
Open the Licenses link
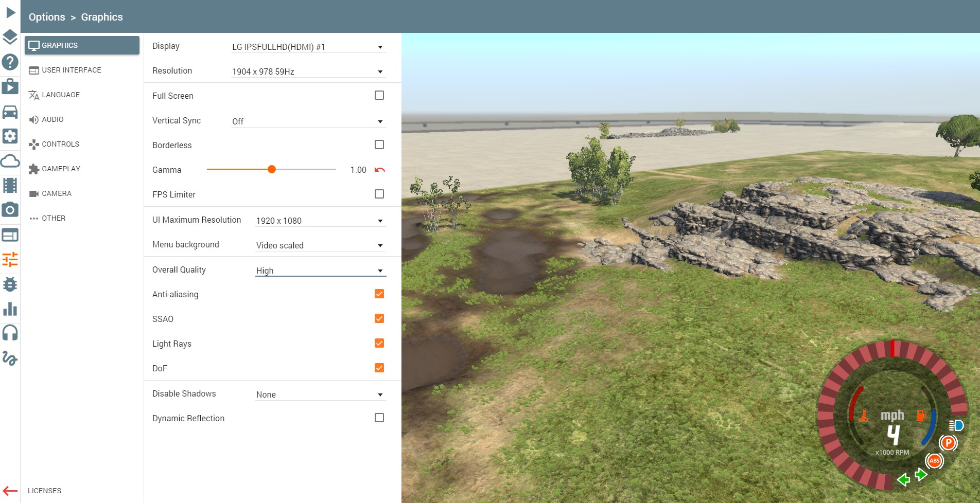pos(44,491)
